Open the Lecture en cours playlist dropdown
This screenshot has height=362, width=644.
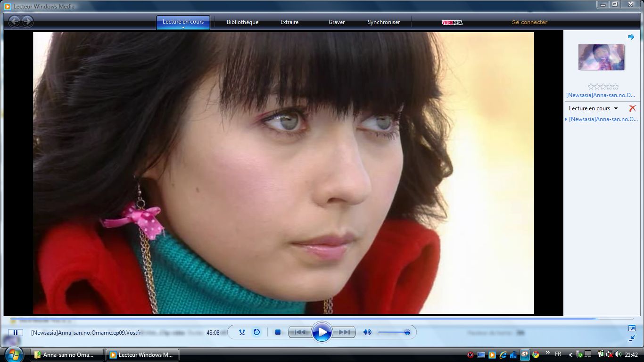point(616,108)
